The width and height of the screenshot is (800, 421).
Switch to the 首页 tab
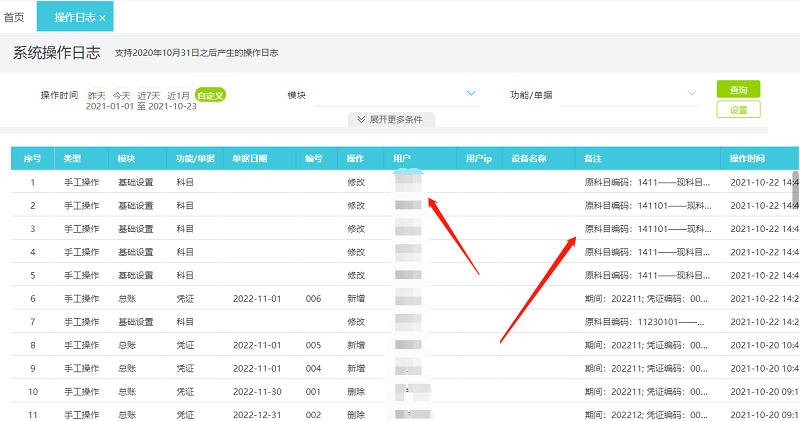pos(14,17)
